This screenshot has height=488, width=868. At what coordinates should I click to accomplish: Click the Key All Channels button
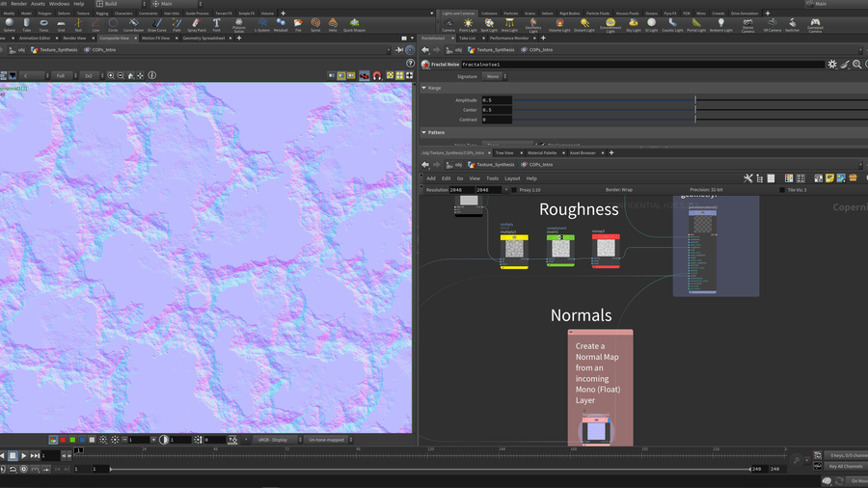pyautogui.click(x=845, y=467)
